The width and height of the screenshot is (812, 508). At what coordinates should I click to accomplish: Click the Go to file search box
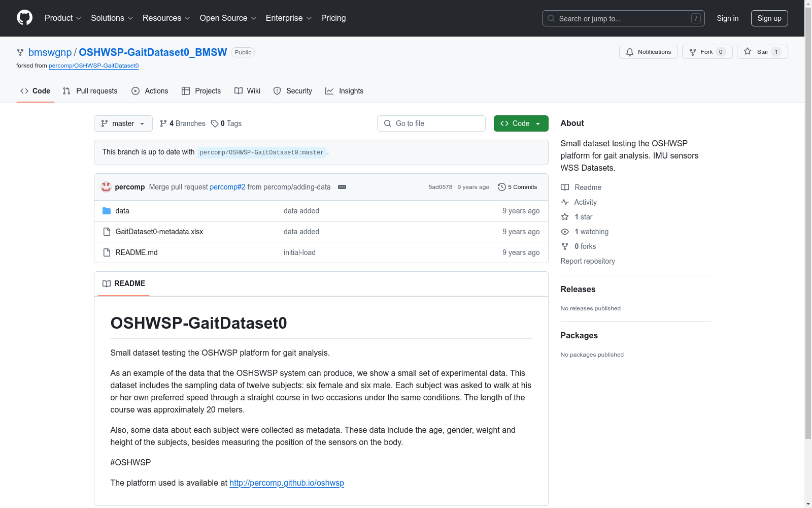[x=431, y=123]
